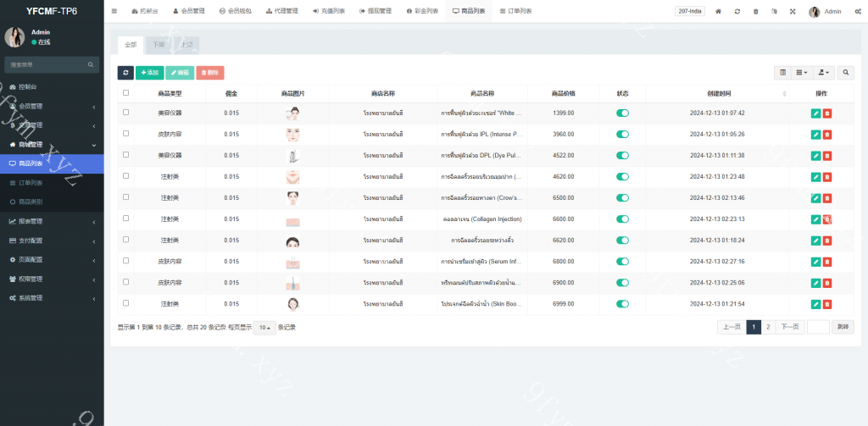The image size is (868, 426).
Task: Switch to the 会员管理 top tab
Action: (x=189, y=11)
